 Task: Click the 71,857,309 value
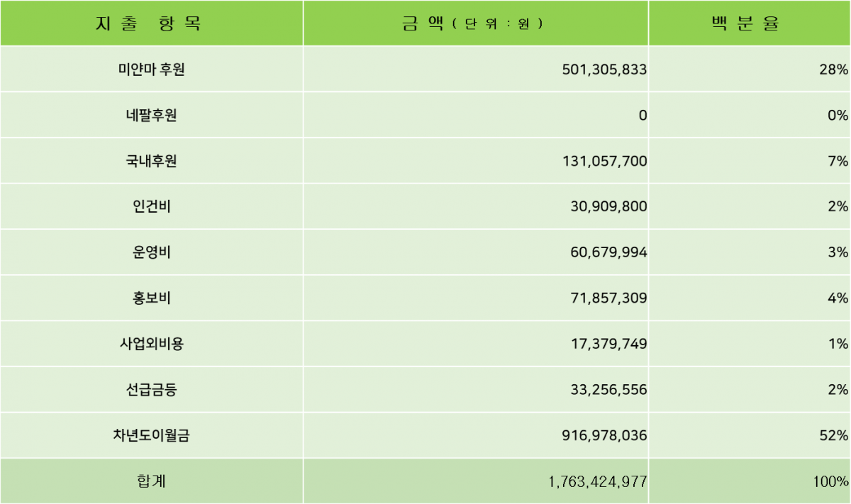coord(476,298)
